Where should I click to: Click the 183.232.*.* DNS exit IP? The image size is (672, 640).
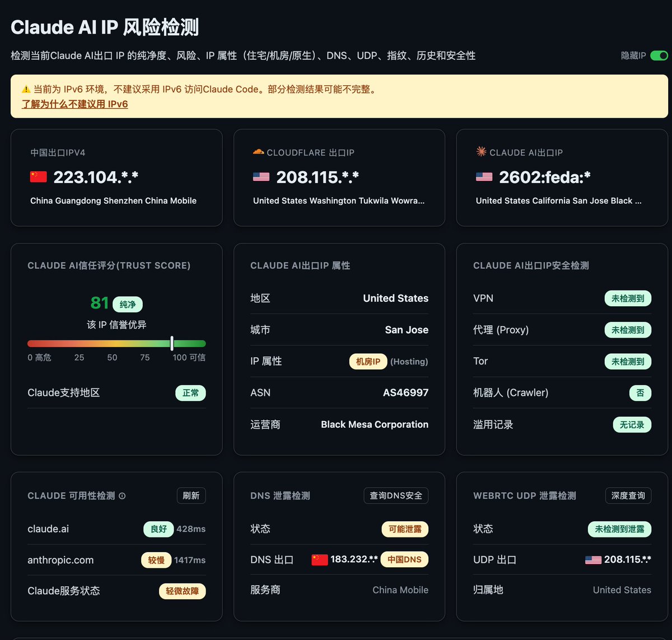(x=354, y=559)
